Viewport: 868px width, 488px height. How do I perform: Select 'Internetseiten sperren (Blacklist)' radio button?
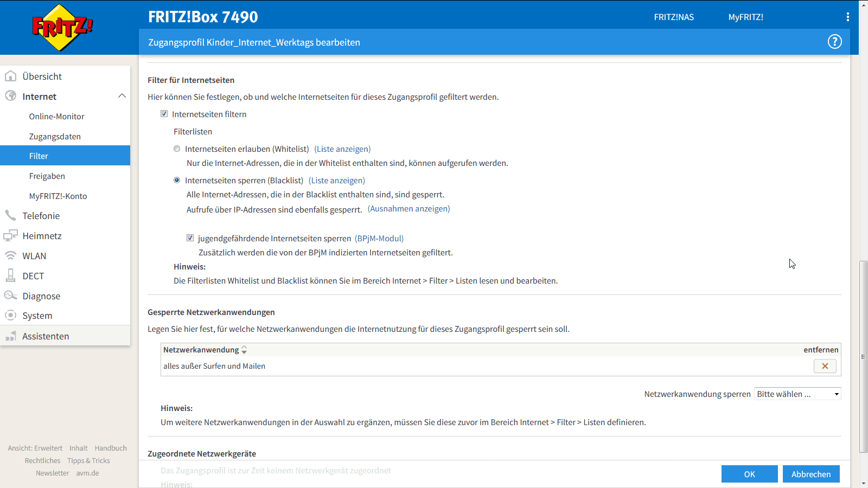[x=177, y=180]
